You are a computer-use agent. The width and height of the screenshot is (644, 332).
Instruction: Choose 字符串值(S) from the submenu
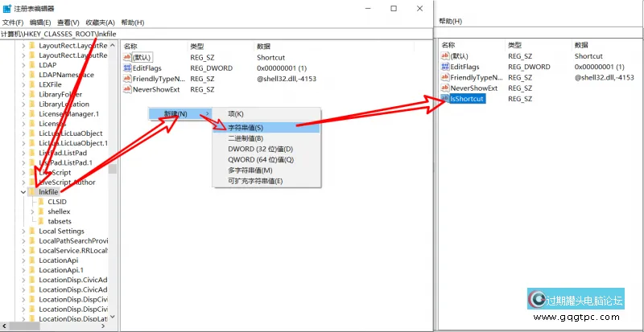coord(246,127)
